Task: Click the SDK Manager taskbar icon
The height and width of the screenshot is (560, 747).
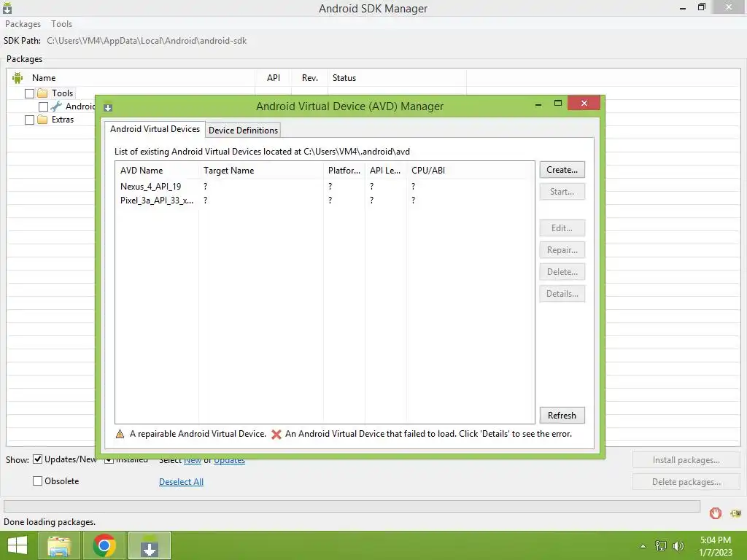Action: (150, 545)
